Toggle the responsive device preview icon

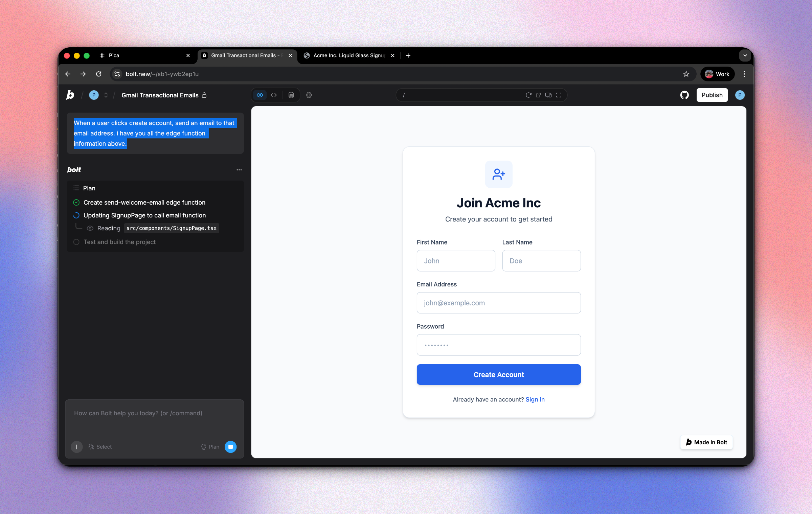[x=548, y=95]
